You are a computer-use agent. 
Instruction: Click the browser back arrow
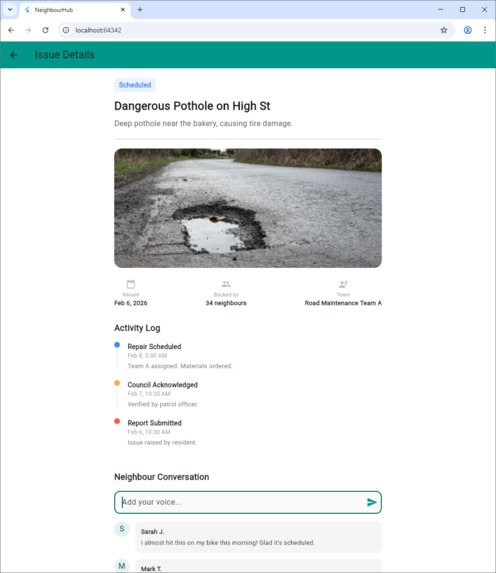point(11,30)
